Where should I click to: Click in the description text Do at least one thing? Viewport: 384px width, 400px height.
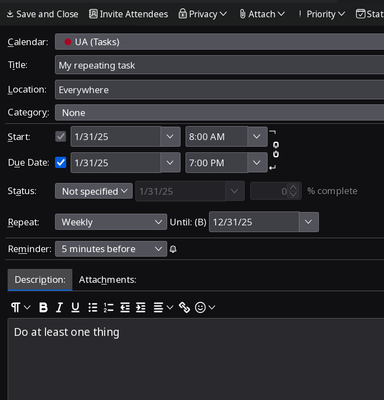(67, 332)
